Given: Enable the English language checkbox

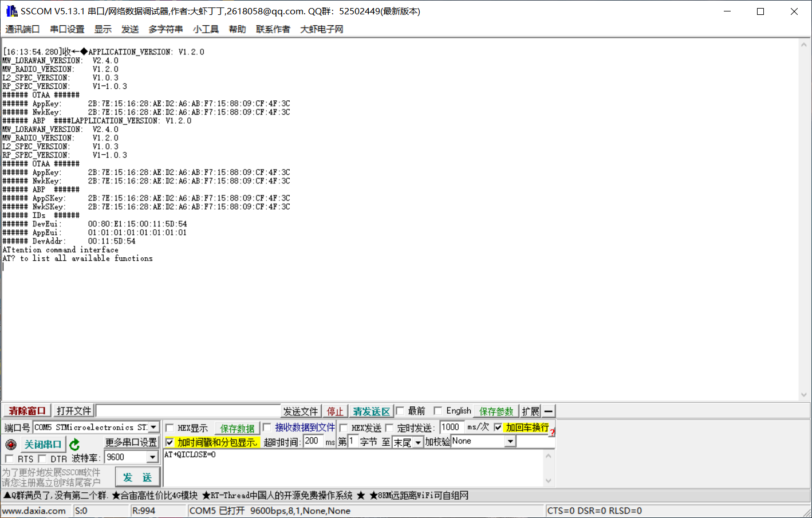Looking at the screenshot, I should pos(438,411).
